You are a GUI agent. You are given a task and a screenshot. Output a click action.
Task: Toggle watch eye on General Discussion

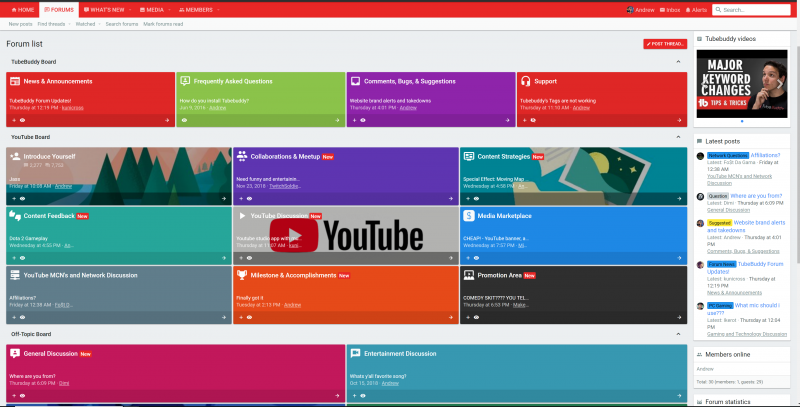[22, 396]
